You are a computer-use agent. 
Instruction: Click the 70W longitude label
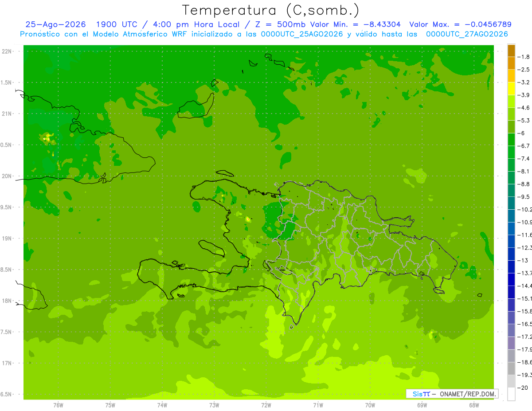click(x=370, y=405)
